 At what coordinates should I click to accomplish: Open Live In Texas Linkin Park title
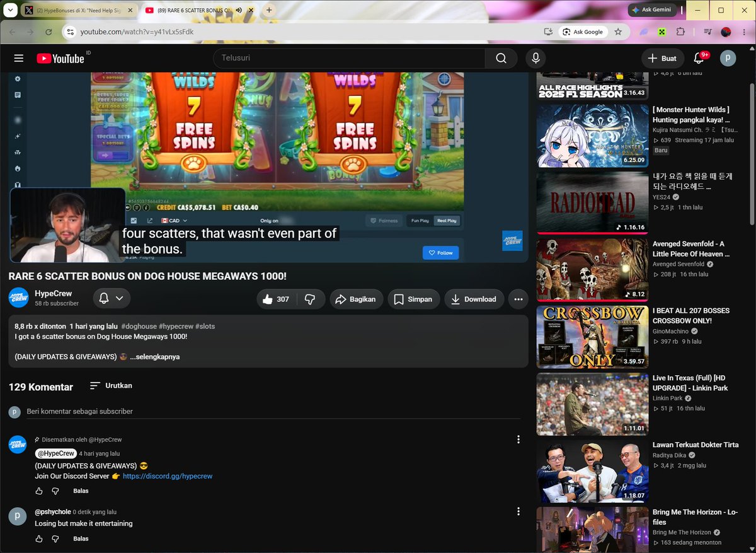click(x=690, y=383)
